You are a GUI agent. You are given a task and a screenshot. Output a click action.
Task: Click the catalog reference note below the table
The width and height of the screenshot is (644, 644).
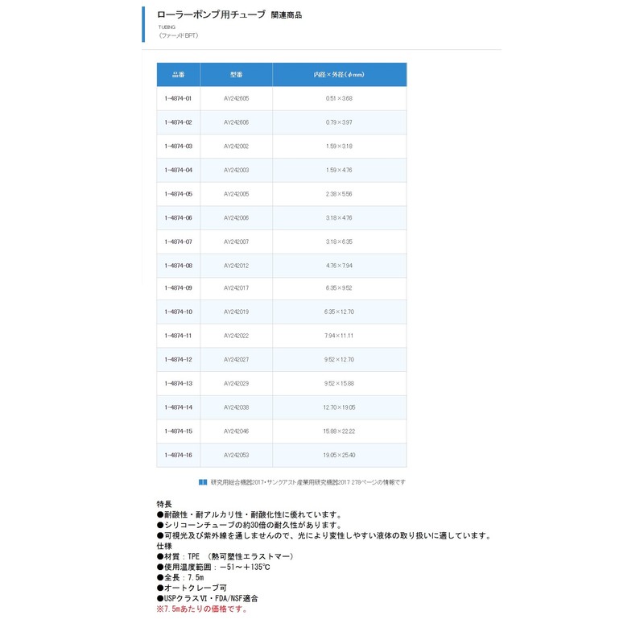tap(308, 482)
